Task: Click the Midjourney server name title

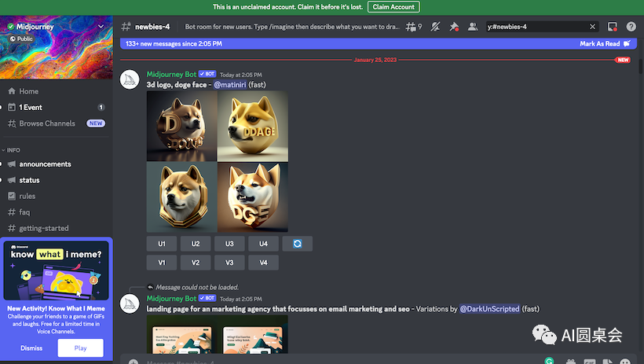Action: pyautogui.click(x=35, y=27)
